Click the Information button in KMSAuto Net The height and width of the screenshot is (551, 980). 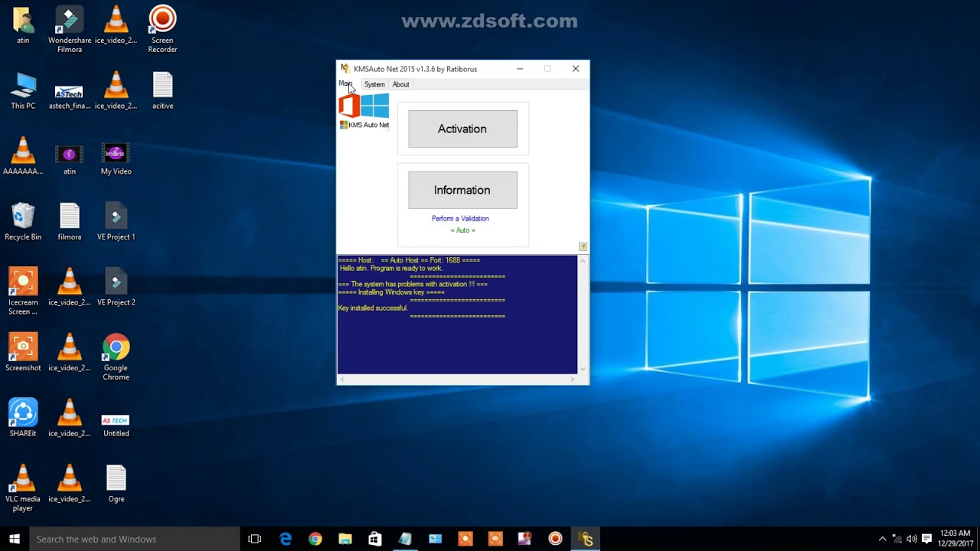462,190
